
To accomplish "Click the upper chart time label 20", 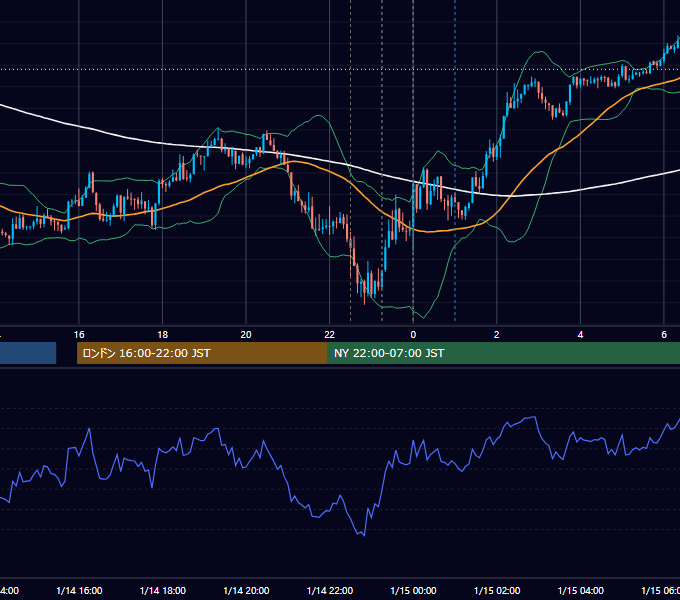I will pos(246,335).
